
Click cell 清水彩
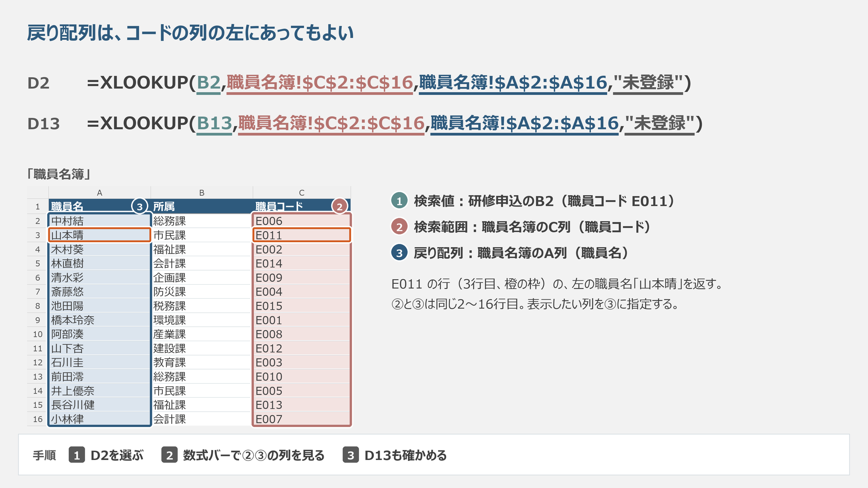pyautogui.click(x=99, y=277)
